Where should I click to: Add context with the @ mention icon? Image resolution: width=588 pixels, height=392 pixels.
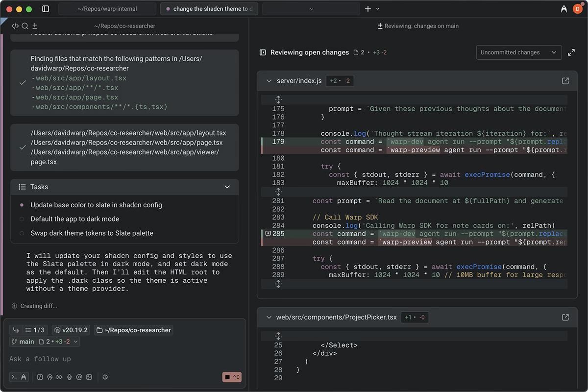(x=79, y=377)
